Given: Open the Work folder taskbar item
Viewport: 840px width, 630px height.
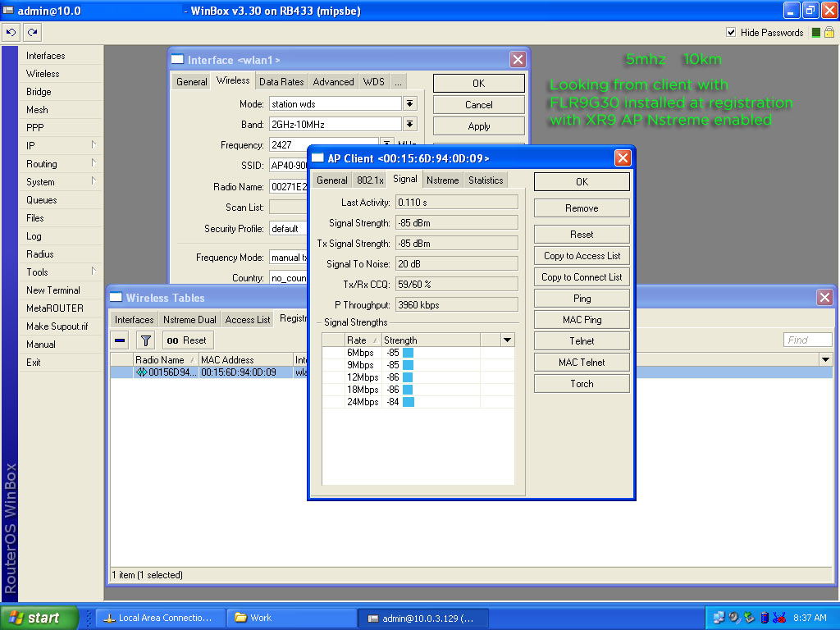Looking at the screenshot, I should (291, 618).
